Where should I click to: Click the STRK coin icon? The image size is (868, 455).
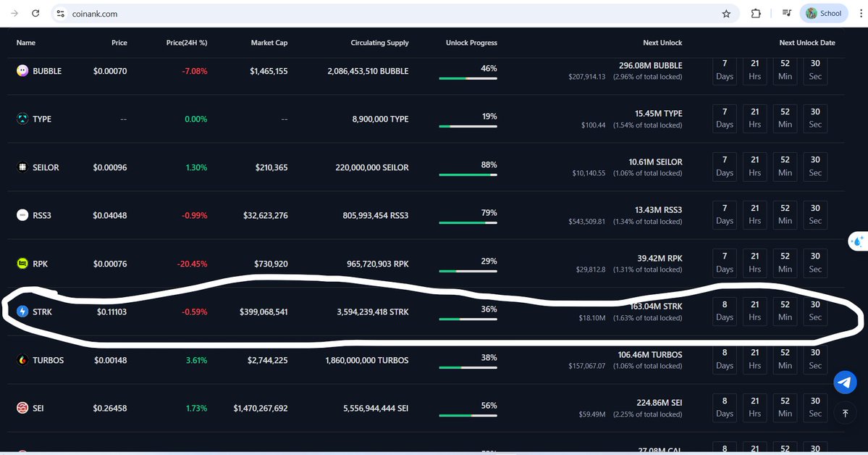(x=22, y=312)
